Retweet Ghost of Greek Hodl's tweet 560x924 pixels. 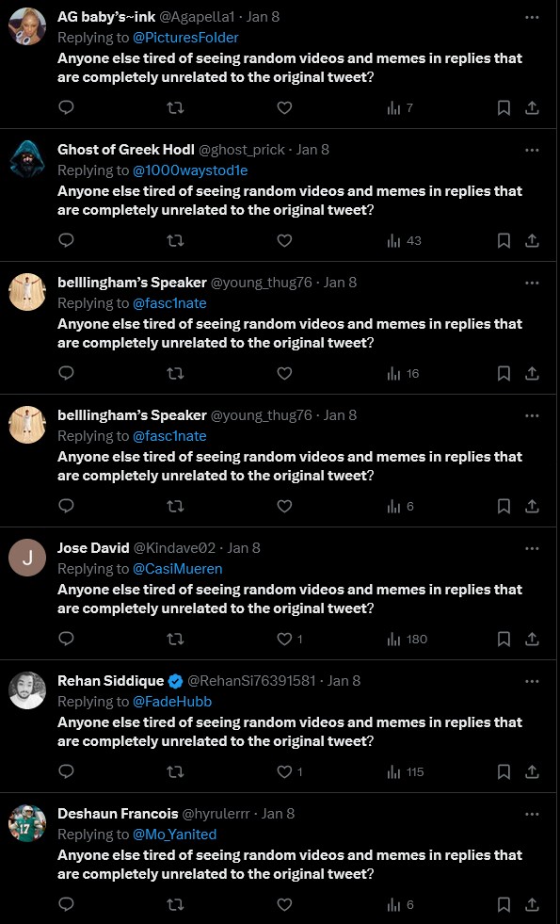point(175,240)
